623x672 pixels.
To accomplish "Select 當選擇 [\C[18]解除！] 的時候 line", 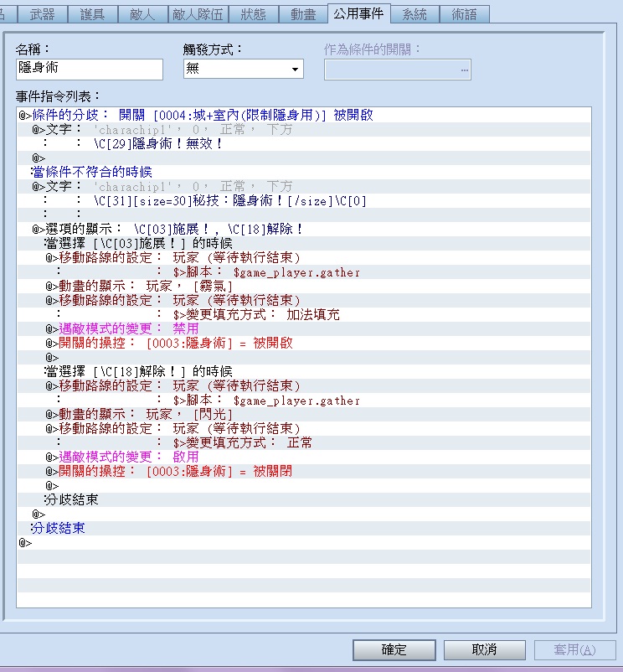I will point(304,371).
